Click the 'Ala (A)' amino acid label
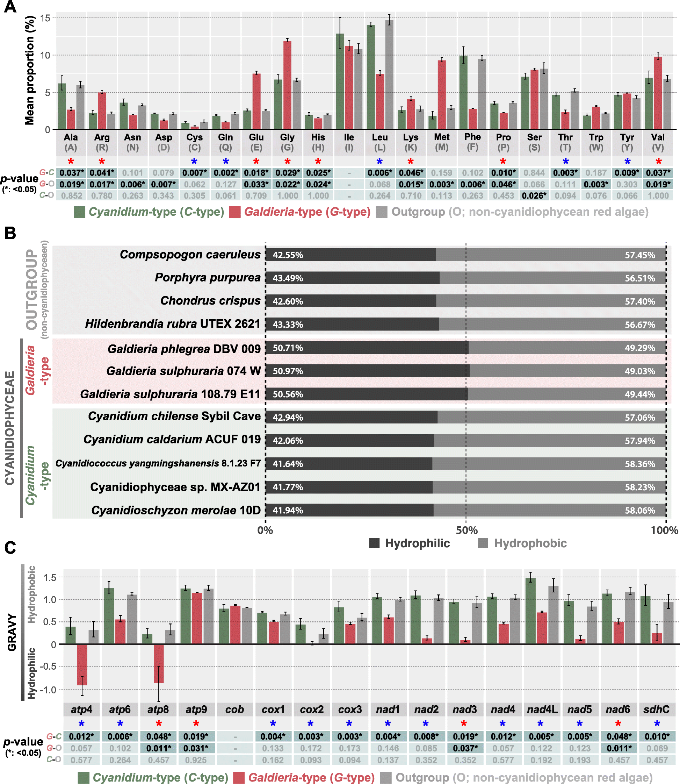Screen dimensions: 680x784 (71, 142)
